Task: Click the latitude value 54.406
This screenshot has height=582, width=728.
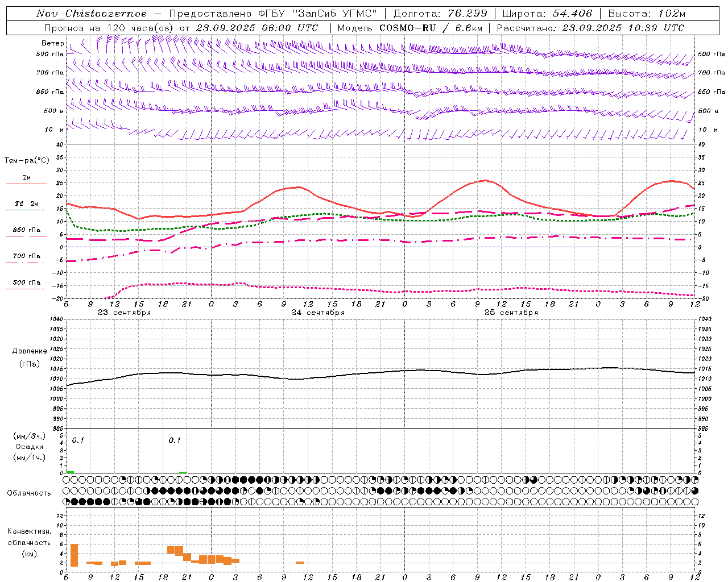Action: pyautogui.click(x=572, y=14)
